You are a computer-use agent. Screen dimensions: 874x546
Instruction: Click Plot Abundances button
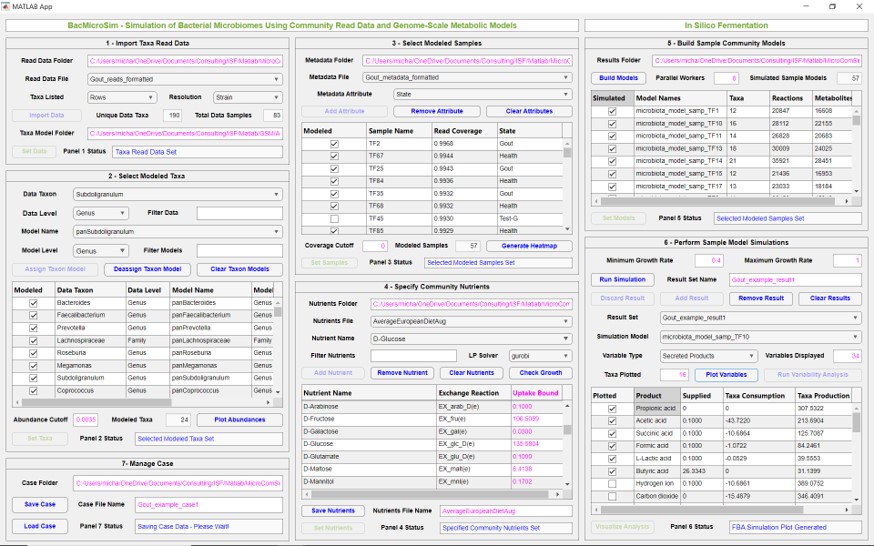[238, 420]
